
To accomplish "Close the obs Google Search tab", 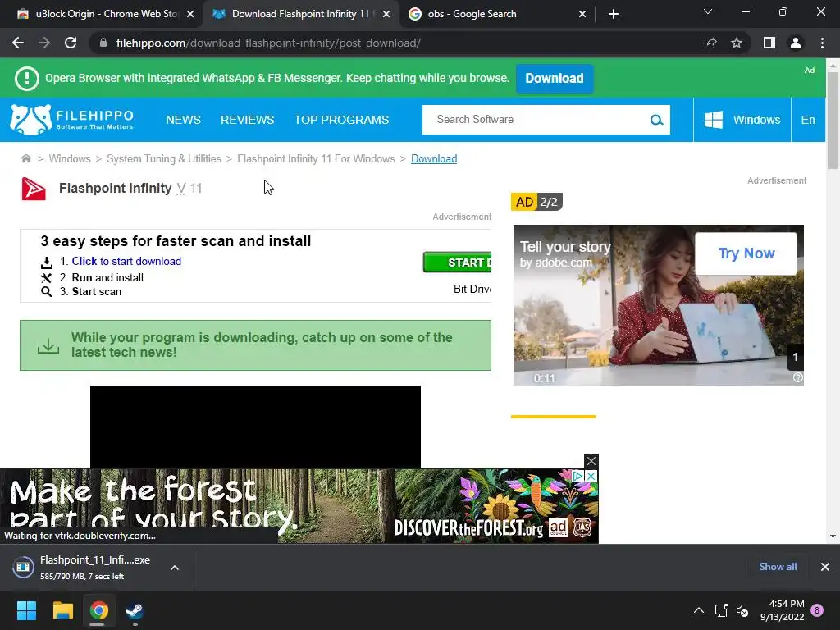I will (x=582, y=14).
